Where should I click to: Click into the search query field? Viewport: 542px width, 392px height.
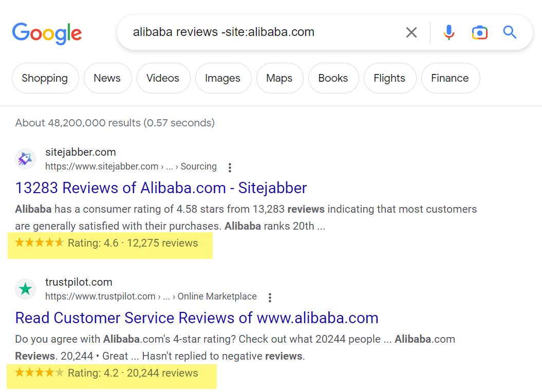257,32
